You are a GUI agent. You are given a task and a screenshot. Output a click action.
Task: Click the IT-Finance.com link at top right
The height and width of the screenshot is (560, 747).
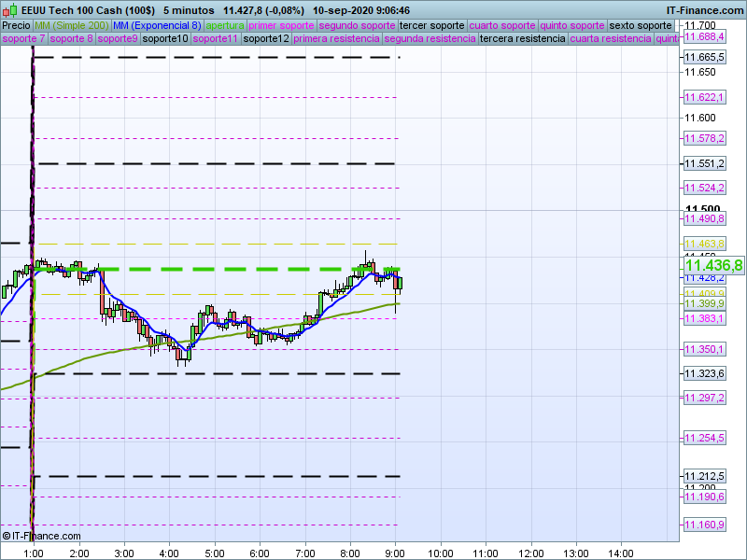704,9
